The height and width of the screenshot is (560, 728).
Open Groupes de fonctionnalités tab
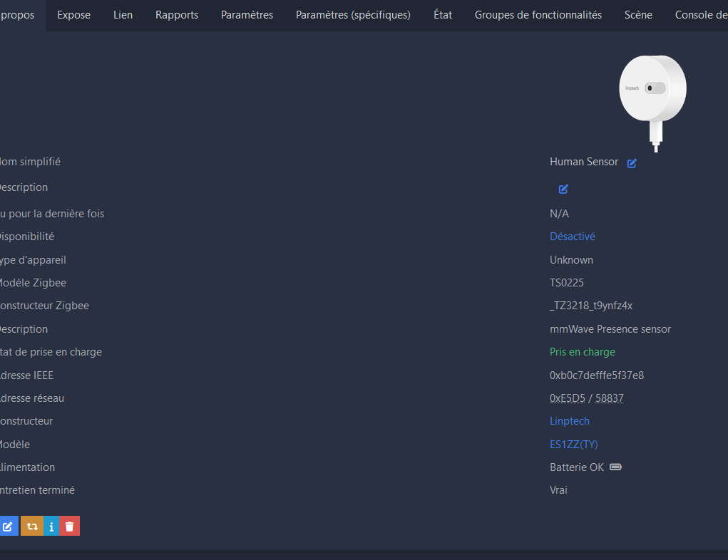[x=538, y=15]
